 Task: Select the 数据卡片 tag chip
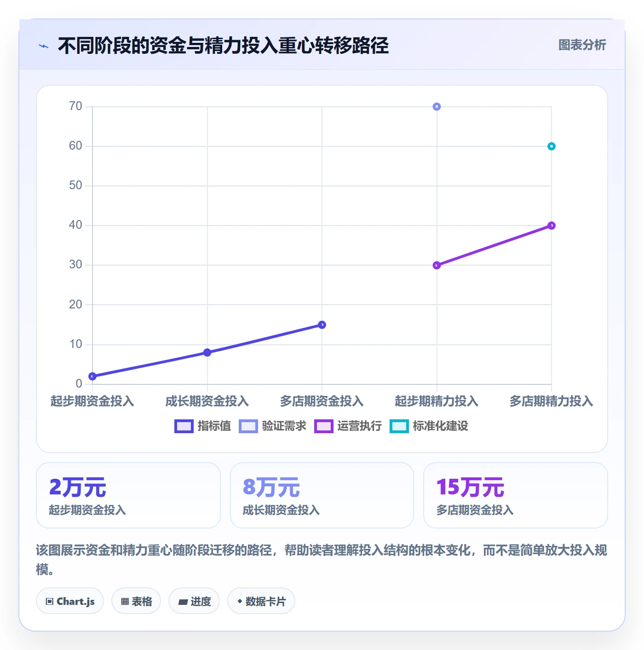[x=261, y=601]
